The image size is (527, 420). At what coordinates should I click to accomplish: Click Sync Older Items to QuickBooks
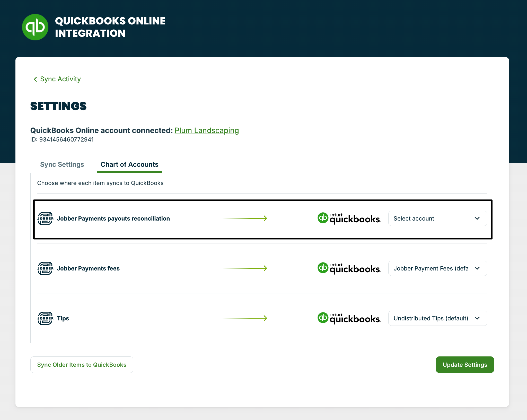coord(82,365)
